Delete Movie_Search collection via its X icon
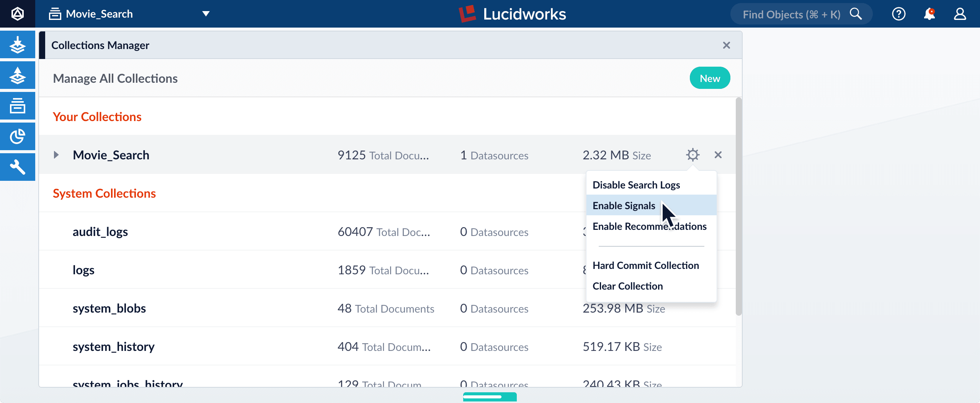 [718, 155]
